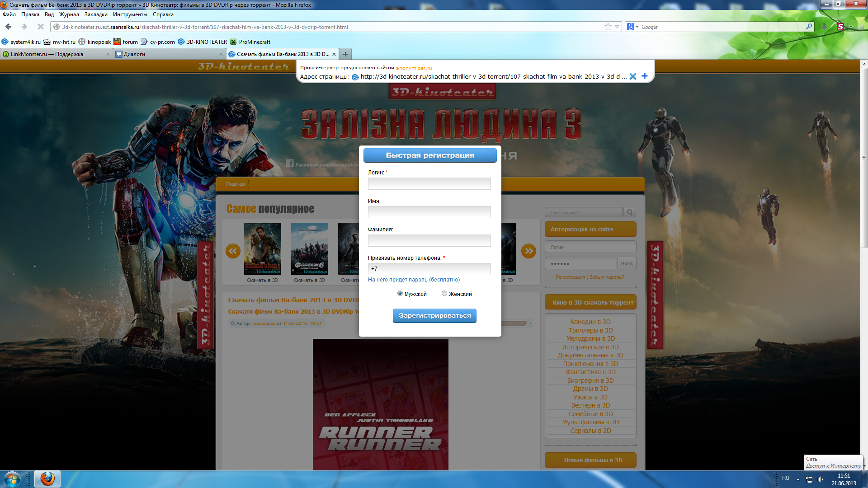The height and width of the screenshot is (488, 868).
Task: Open the Закладки menu
Action: coord(96,14)
